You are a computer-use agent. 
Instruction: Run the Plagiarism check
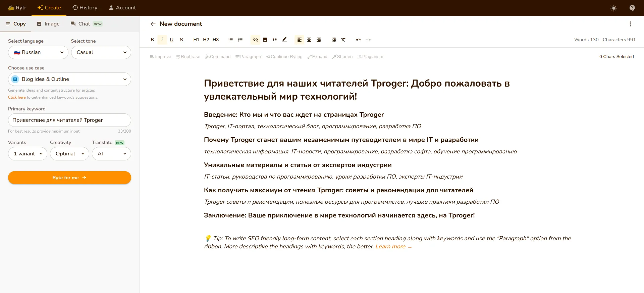[370, 57]
